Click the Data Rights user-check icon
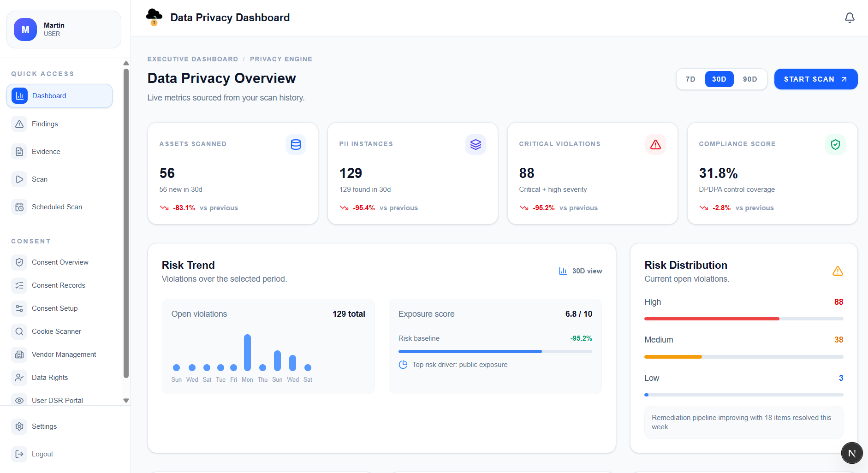868x473 pixels. click(x=19, y=378)
